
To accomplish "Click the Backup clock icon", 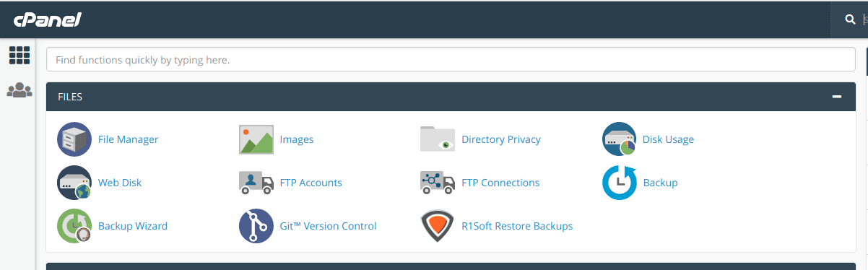I will coord(620,183).
